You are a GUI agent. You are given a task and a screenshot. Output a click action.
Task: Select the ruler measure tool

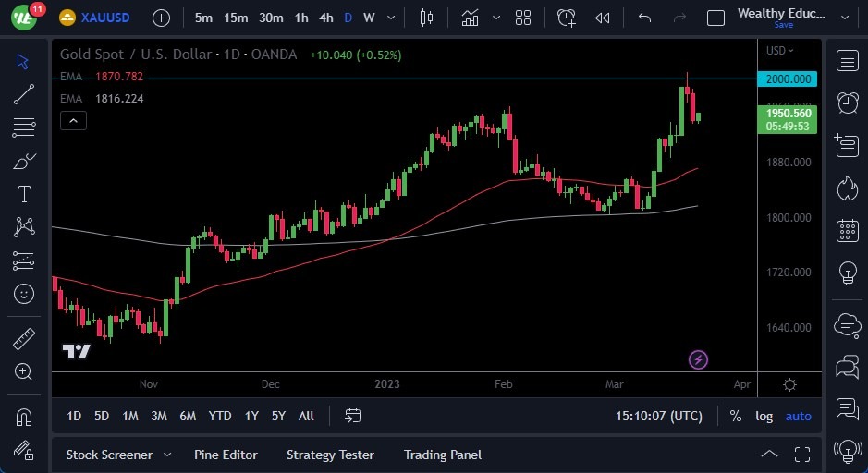coord(24,338)
